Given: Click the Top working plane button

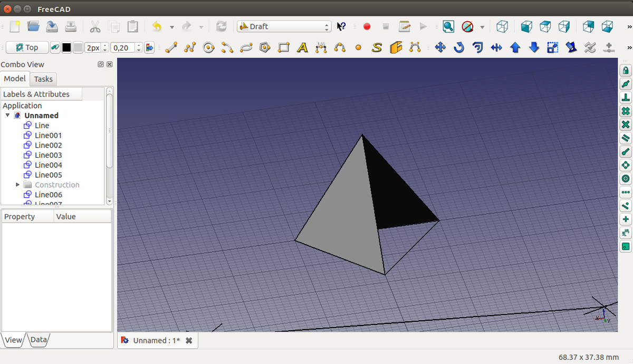Looking at the screenshot, I should pos(27,47).
